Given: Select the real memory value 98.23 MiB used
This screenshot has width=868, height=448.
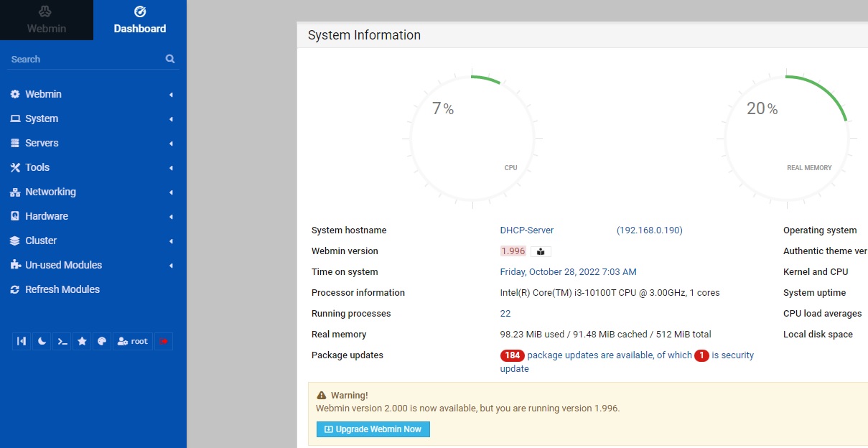Looking at the screenshot, I should 605,335.
